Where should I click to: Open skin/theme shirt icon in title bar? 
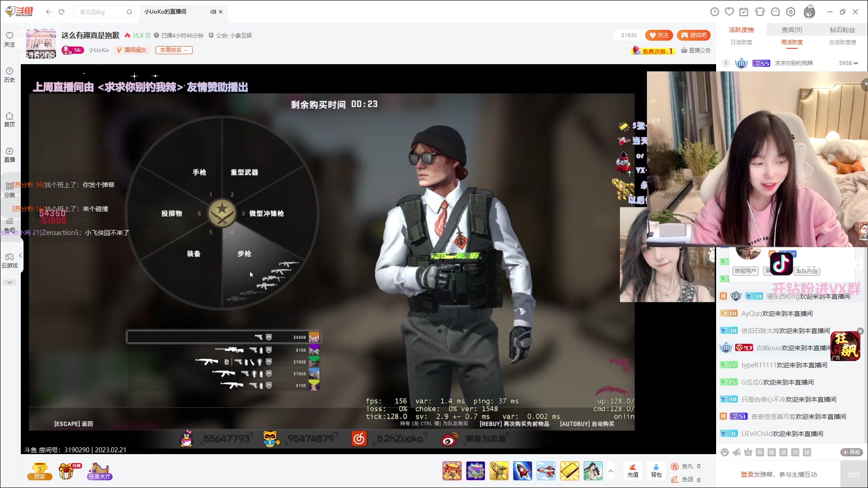click(760, 12)
